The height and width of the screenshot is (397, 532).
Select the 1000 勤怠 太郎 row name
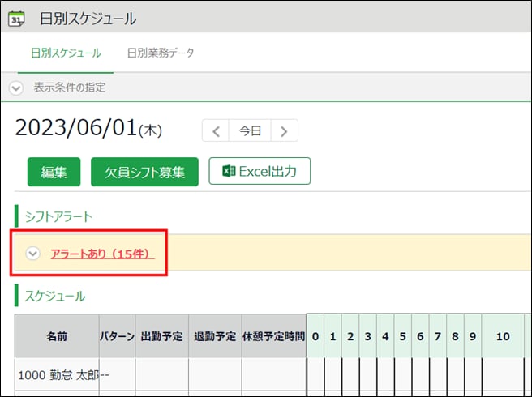click(x=53, y=375)
